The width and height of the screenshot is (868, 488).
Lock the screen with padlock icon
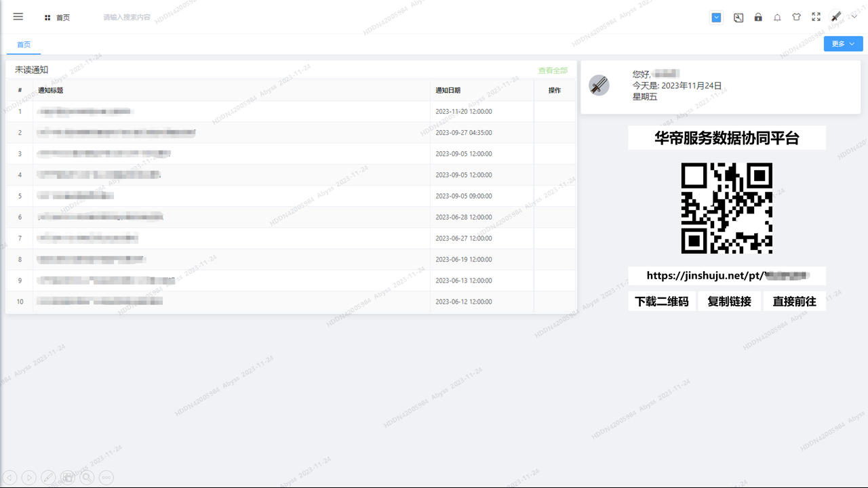758,18
